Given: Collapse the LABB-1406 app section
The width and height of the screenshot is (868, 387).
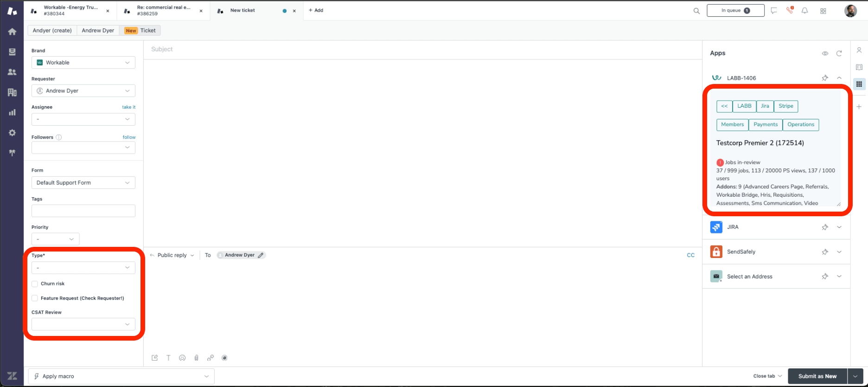Looking at the screenshot, I should [839, 78].
